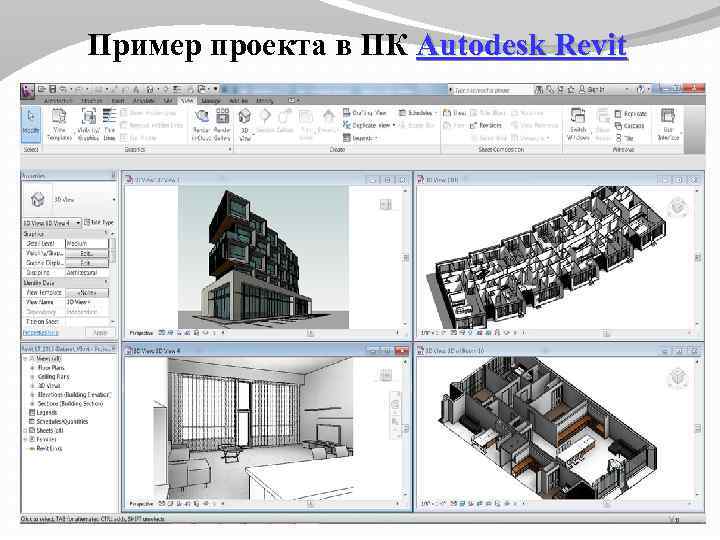Viewport: 720px width, 540px height.
Task: Click Switch Windows in the ribbon
Action: point(578,125)
